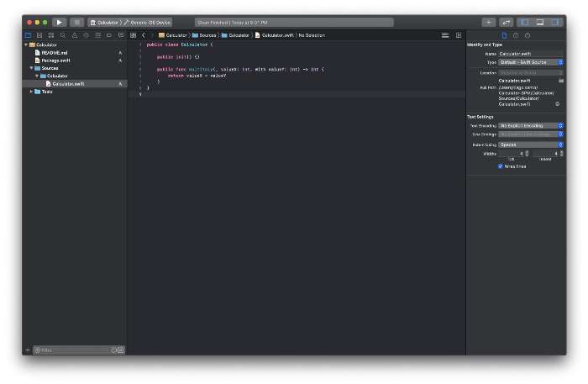Toggle the right inspectors panel
This screenshot has width=588, height=384.
[554, 22]
